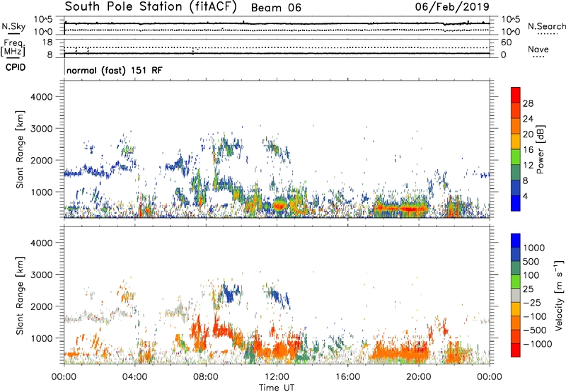Image resolution: width=566 pixels, height=392 pixels.
Task: Click the '-1000' velocity colorbar label
Action: click(x=538, y=344)
